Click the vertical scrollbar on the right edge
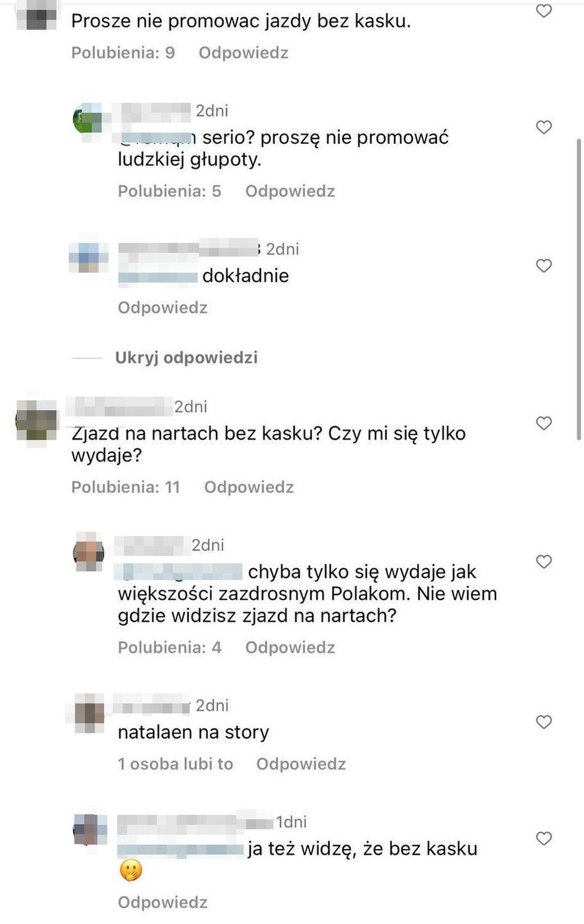Viewport: 584px width, 924px height. (579, 289)
